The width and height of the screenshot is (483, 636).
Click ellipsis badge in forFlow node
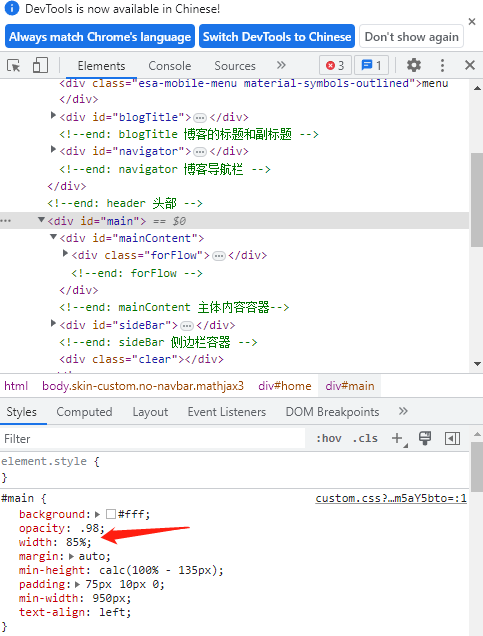tap(219, 256)
